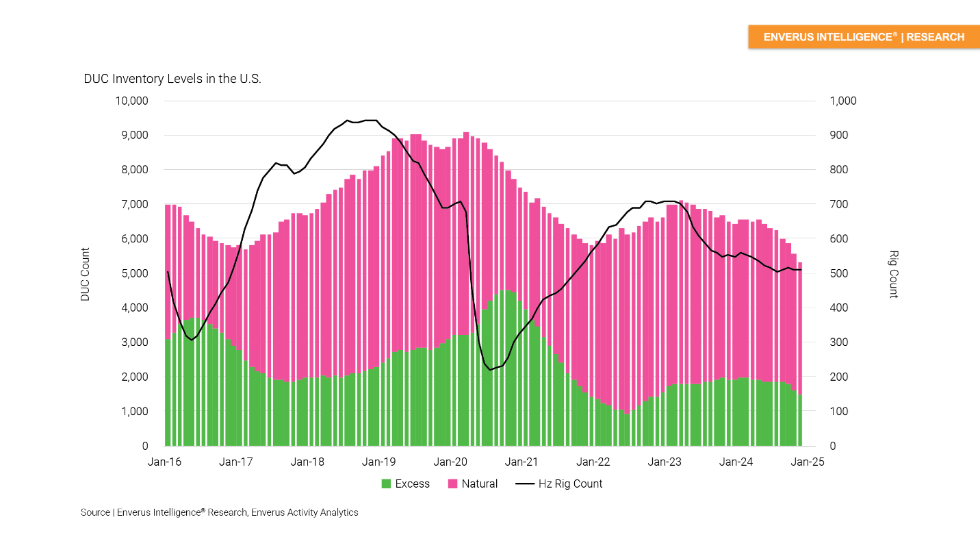Click the black Hz Rig Count legend line
Viewport: 980px width, 539px height.
click(x=525, y=484)
